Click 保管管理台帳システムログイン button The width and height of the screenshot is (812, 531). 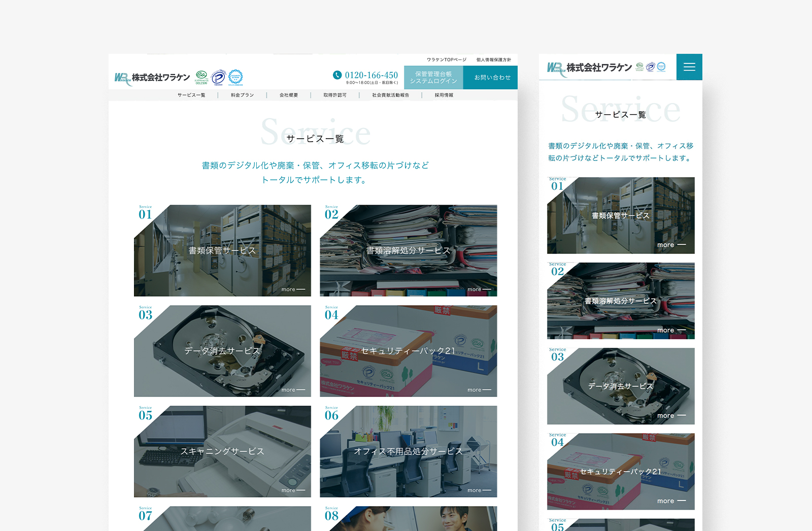[433, 77]
